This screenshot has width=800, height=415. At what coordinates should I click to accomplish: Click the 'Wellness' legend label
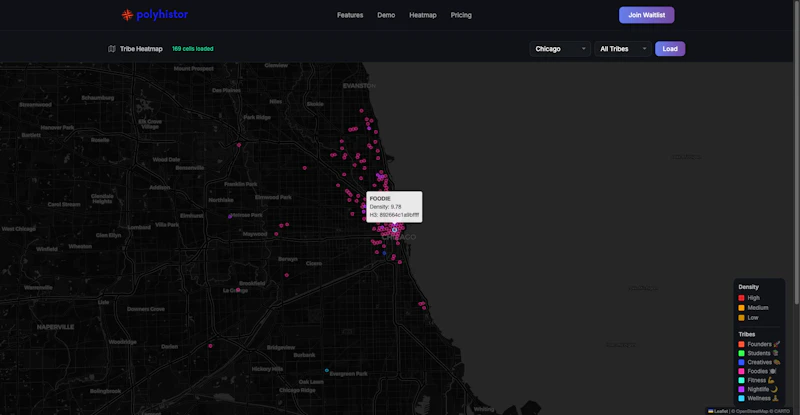pos(759,398)
